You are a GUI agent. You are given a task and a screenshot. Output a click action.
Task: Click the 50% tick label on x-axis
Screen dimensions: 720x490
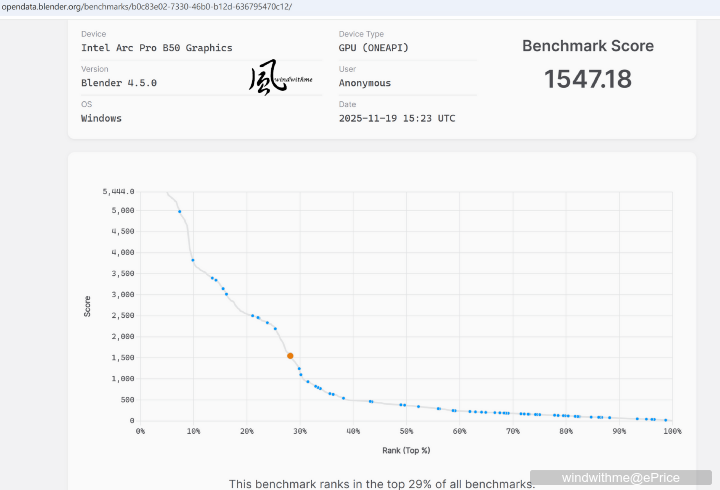pos(406,431)
